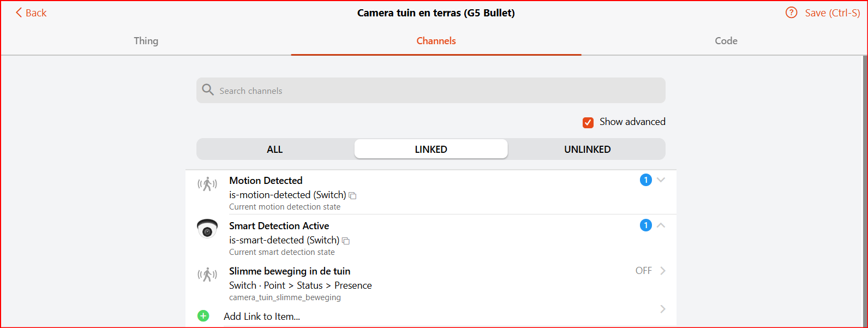Collapse the Smart Detection Active channel
868x328 pixels.
661,225
